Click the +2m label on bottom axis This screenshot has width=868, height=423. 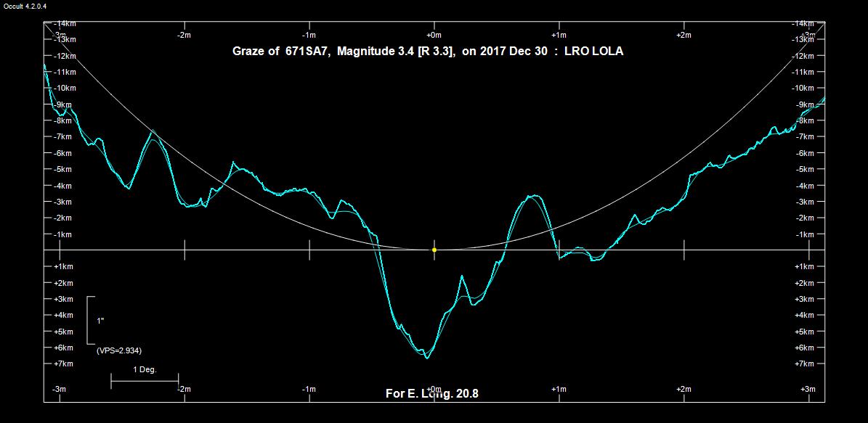tap(684, 390)
